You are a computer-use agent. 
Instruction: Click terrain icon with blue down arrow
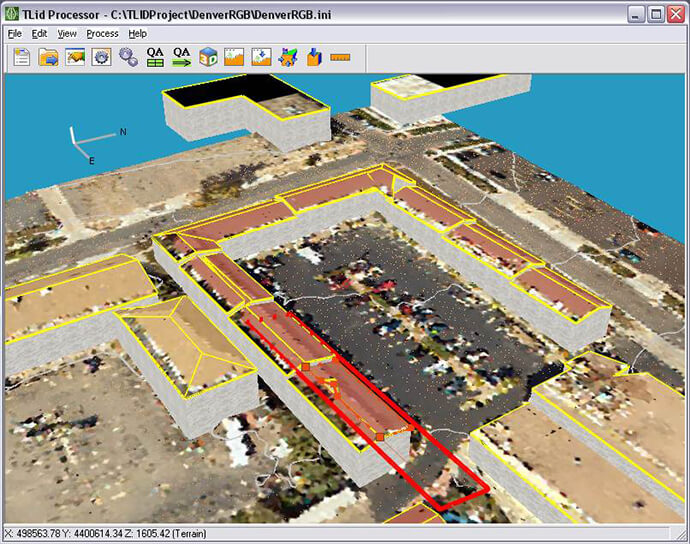point(261,58)
